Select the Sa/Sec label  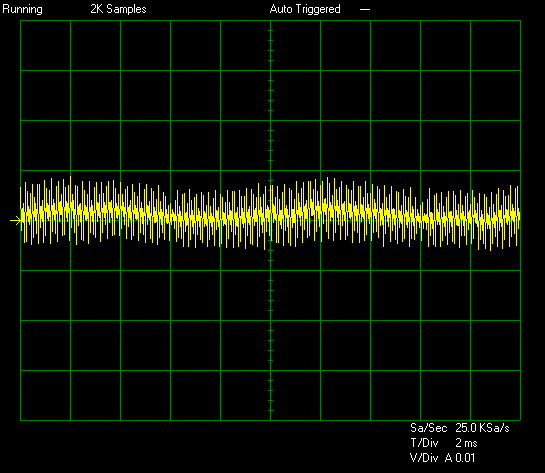(x=428, y=428)
